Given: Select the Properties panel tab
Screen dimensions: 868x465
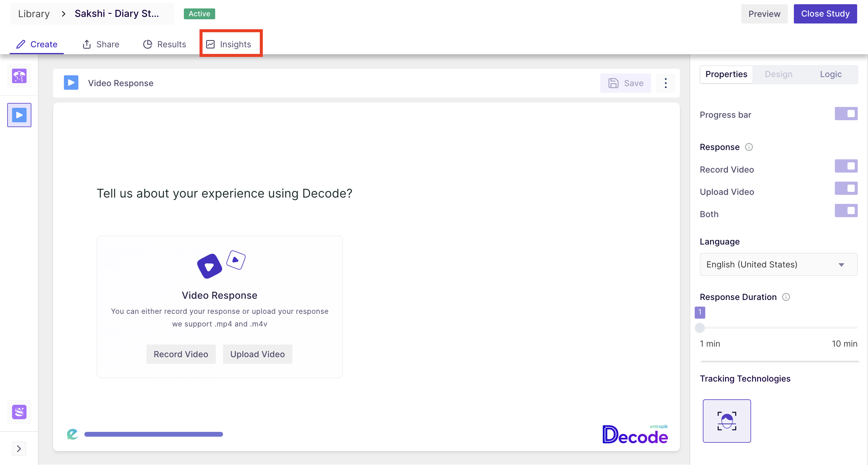Looking at the screenshot, I should (726, 74).
